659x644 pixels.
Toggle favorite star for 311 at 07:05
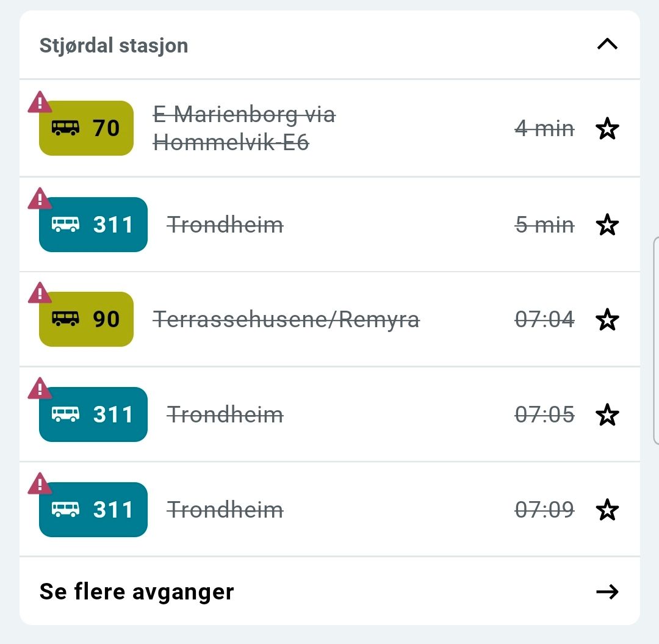tap(607, 415)
